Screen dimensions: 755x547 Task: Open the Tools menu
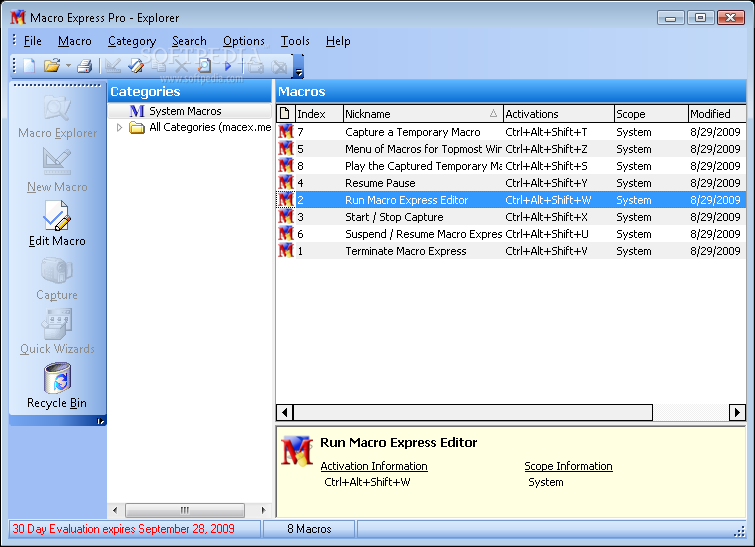[295, 41]
